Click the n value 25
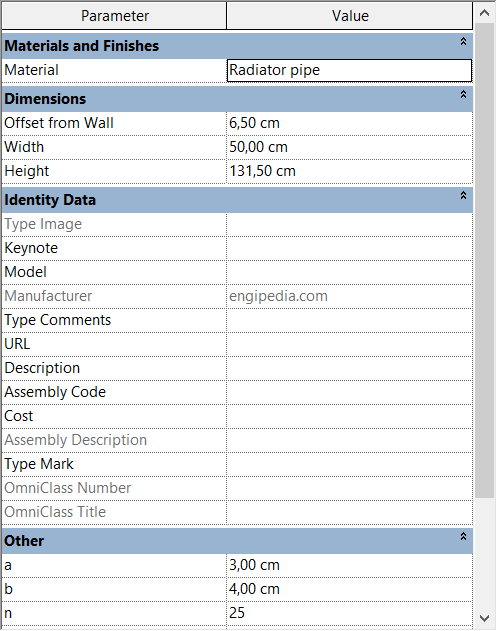Viewport: 497px width, 631px height. coord(349,613)
